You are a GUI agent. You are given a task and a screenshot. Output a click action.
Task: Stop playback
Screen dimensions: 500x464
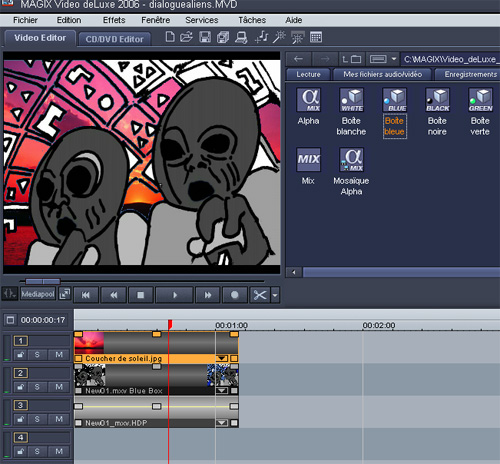(x=141, y=295)
